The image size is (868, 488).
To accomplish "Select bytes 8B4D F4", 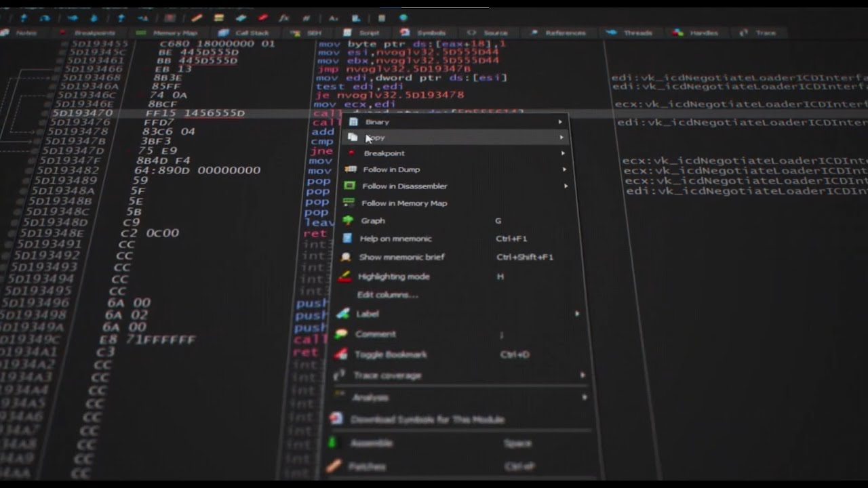I will (x=163, y=161).
